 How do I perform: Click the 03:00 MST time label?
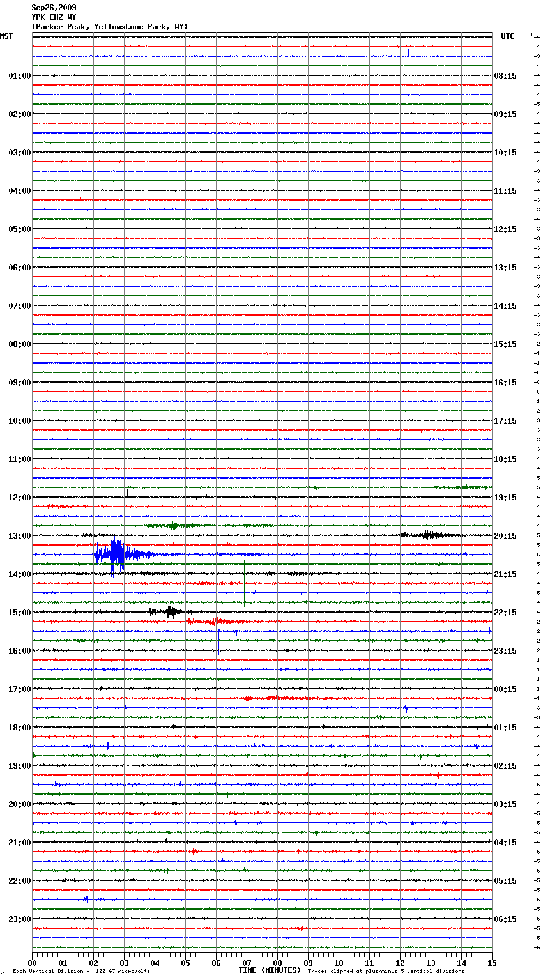[x=20, y=153]
